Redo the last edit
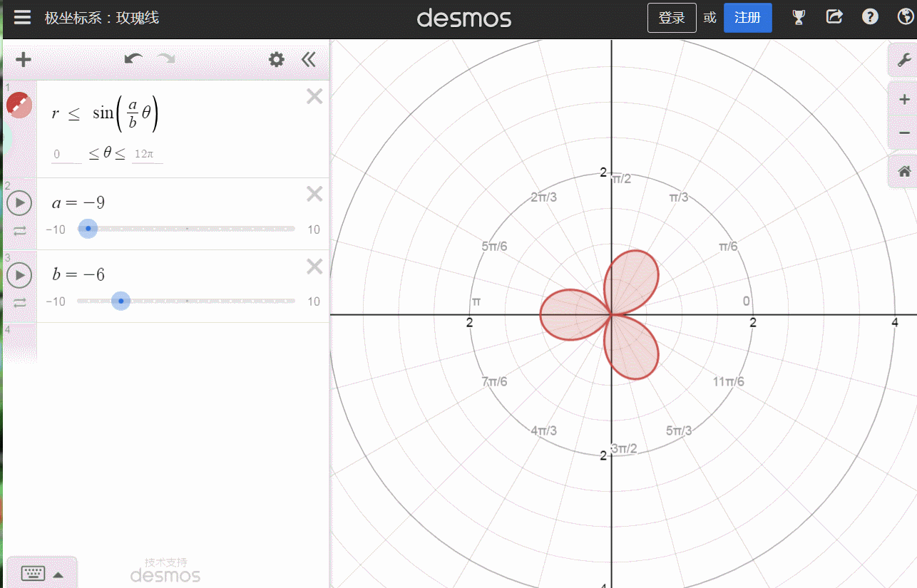 166,59
